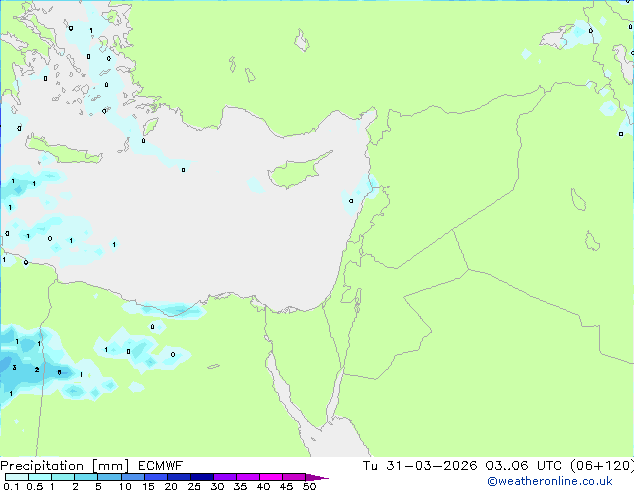Click the "Tu 31-03-2026" date text
Screen dimensions: 634x490
point(420,466)
